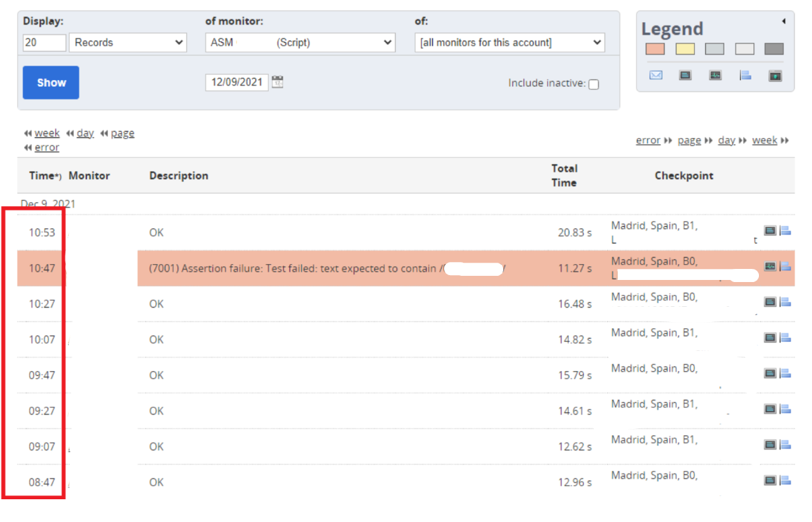
Task: Jump to next error link
Action: [x=648, y=141]
